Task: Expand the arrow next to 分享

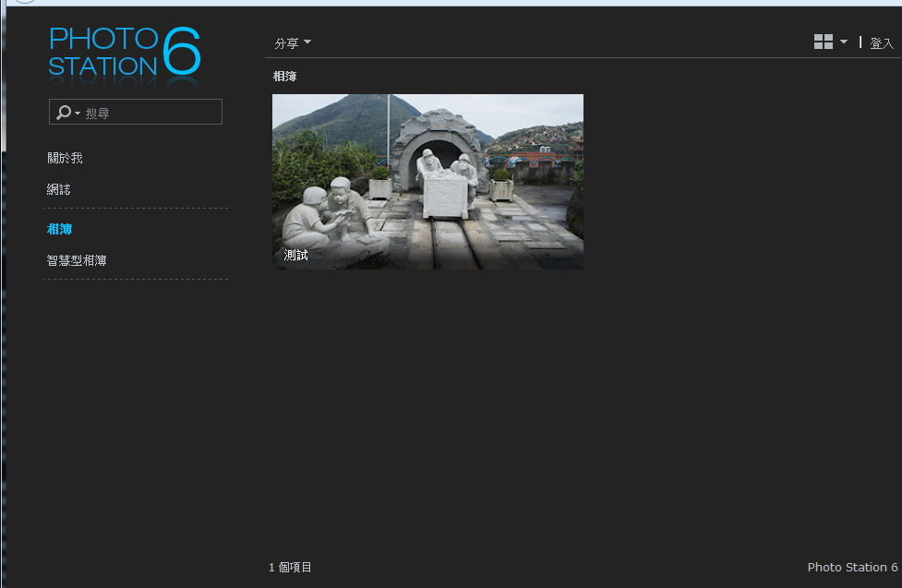Action: click(307, 42)
